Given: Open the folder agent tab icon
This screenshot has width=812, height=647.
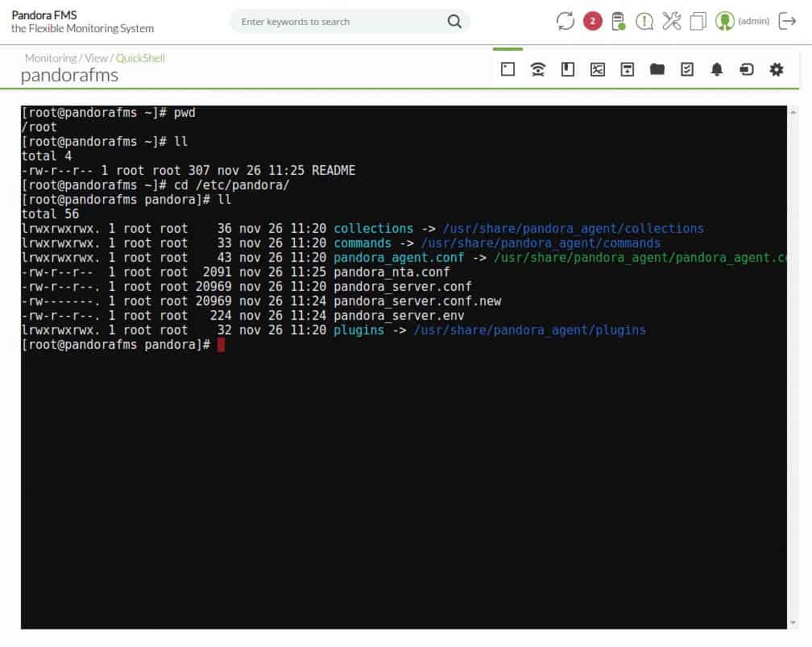Looking at the screenshot, I should 657,69.
